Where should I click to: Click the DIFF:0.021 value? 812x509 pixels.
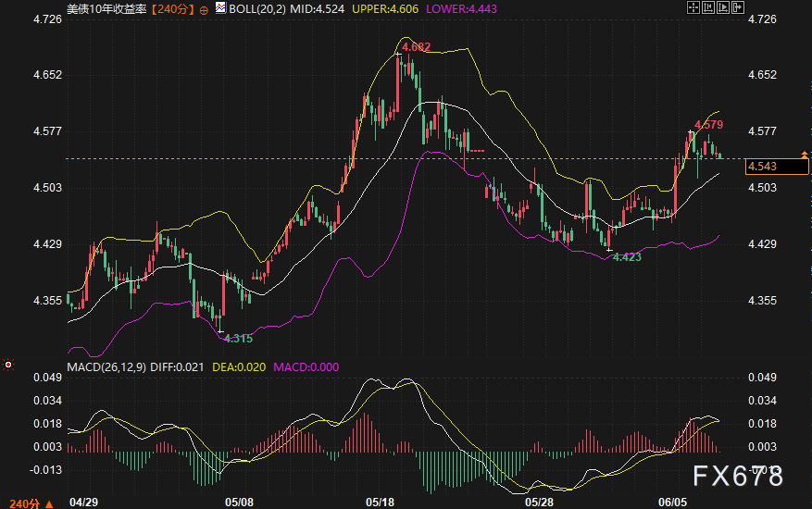coord(177,367)
